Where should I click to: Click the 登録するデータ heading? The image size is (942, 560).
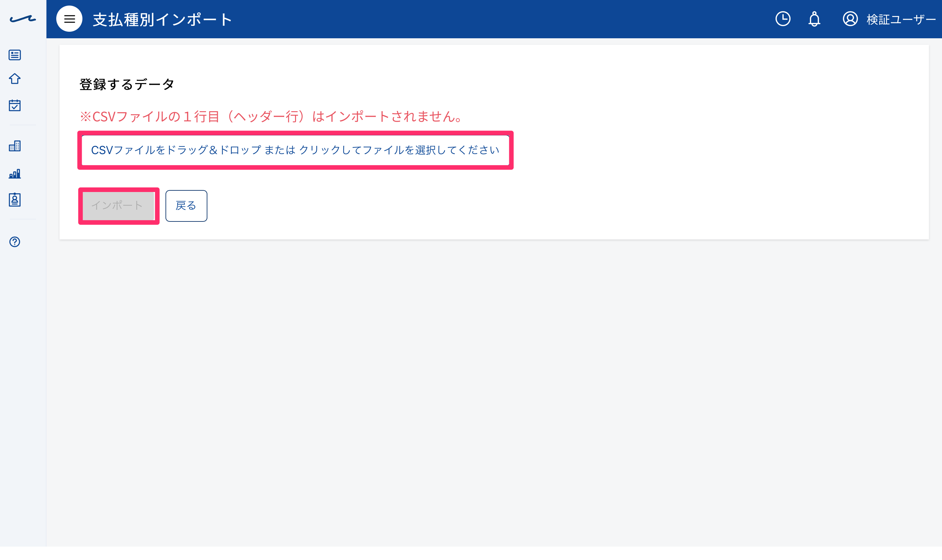click(x=127, y=84)
